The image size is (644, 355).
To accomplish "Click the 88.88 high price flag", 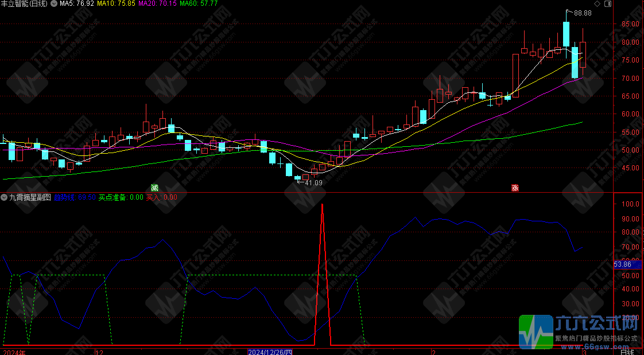I will point(582,13).
